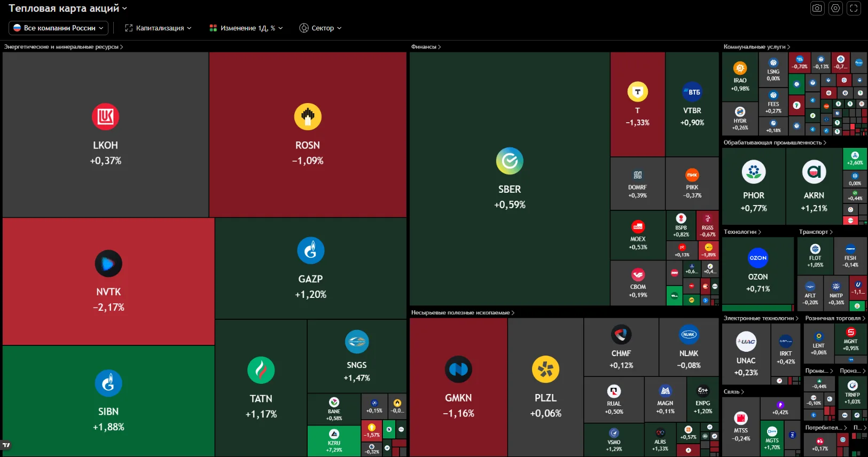
Task: Click the ROSN Rosneft logo
Action: [x=308, y=116]
